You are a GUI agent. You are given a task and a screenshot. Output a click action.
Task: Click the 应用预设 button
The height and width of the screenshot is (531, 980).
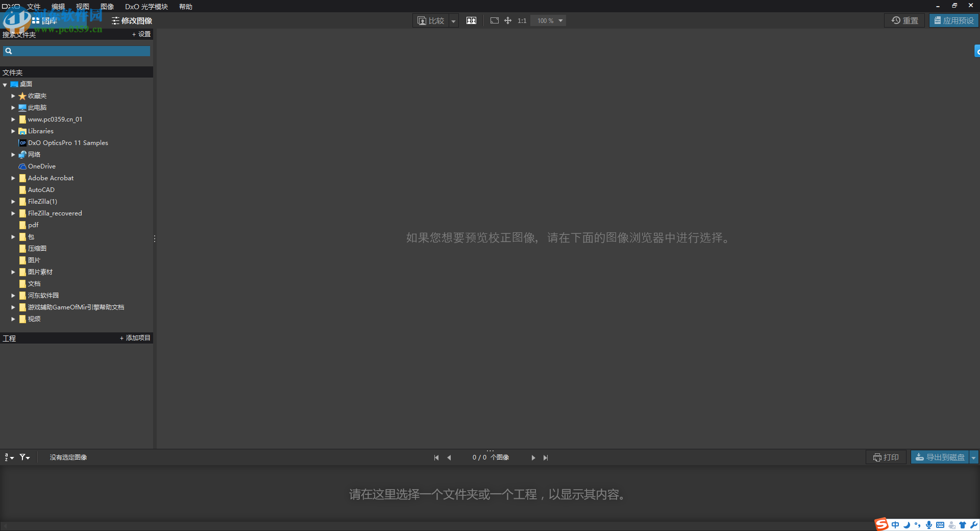(x=953, y=20)
